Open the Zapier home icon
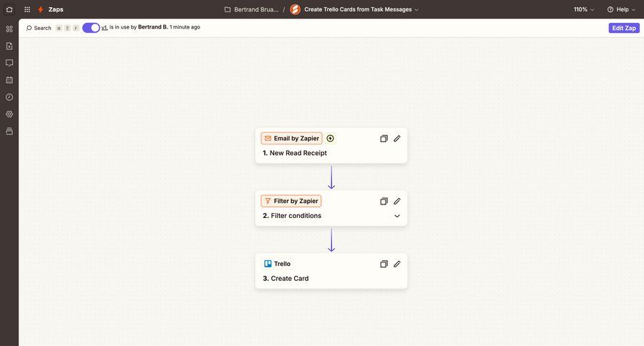 [9, 9]
